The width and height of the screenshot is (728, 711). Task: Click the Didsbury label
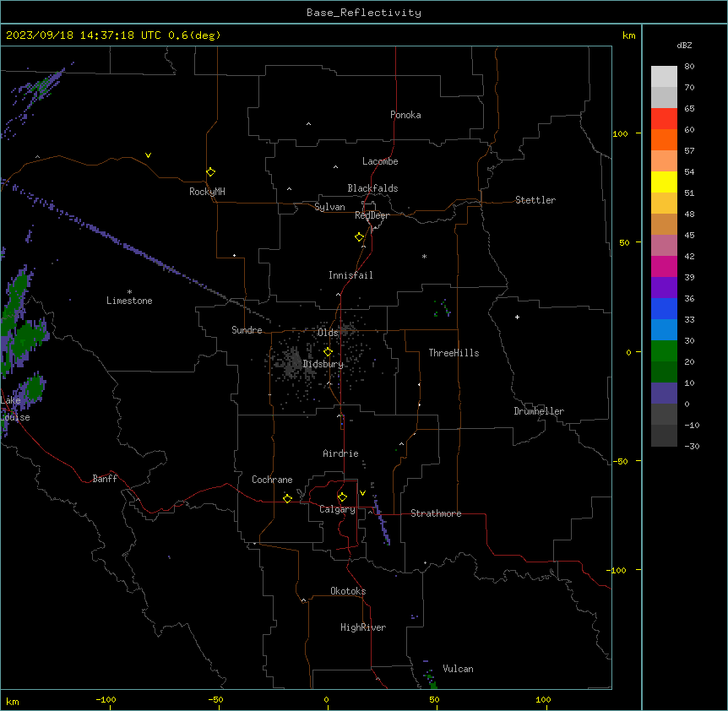tap(323, 364)
